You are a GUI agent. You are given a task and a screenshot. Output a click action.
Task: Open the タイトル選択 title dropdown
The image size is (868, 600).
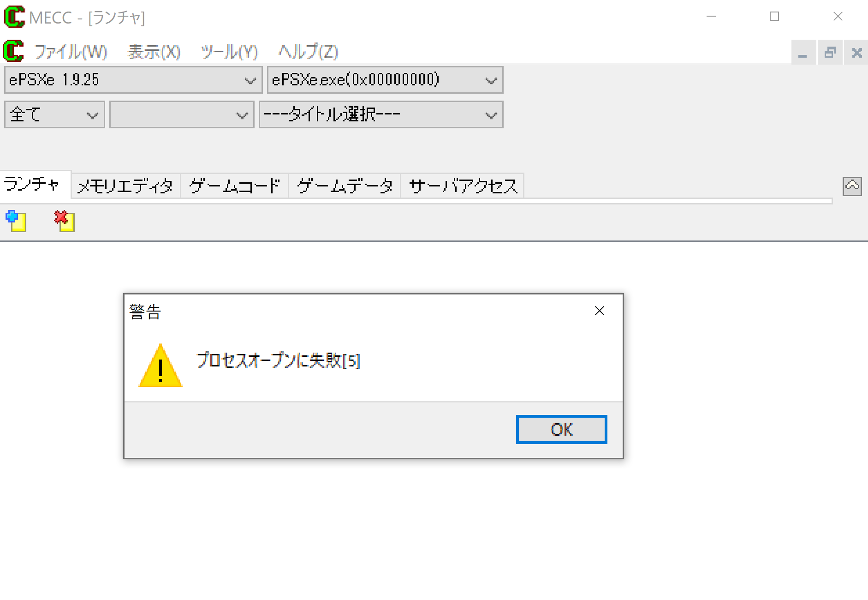tap(381, 114)
